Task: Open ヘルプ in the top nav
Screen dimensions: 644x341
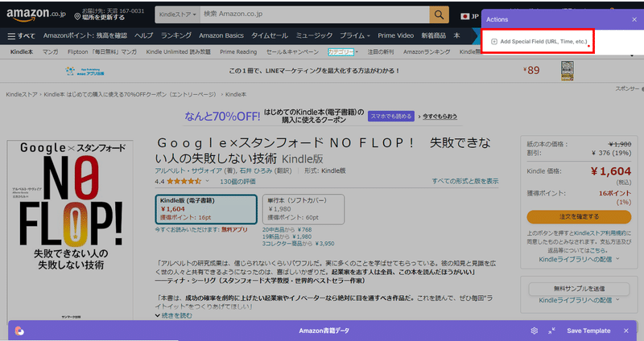Action: pos(144,35)
